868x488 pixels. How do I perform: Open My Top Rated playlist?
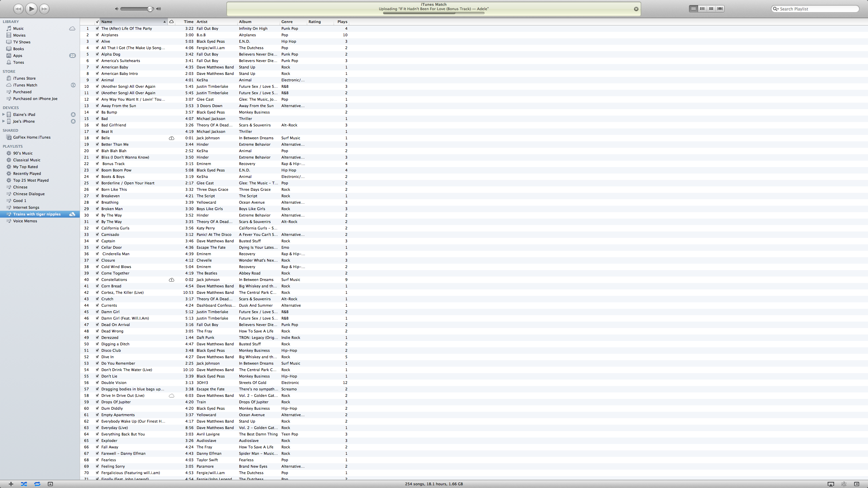click(x=25, y=167)
